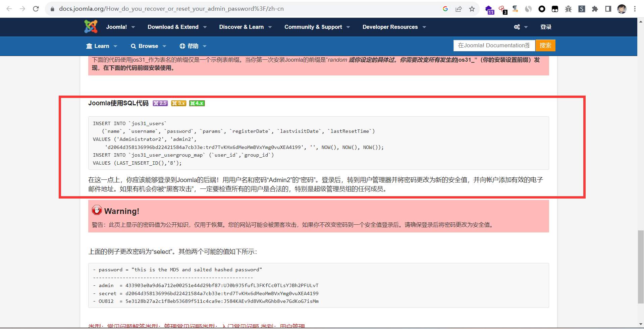The image size is (644, 329).
Task: Reload the page with browser refresh button
Action: tap(36, 9)
